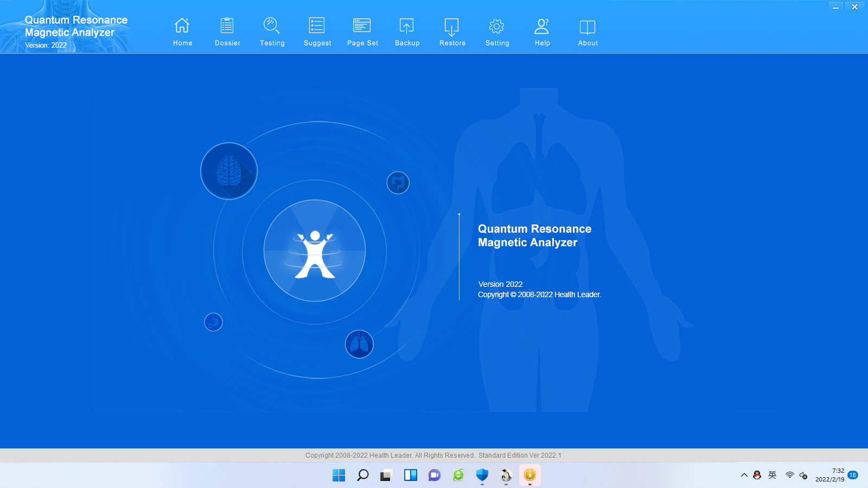Click the Backup upload icon
868x488 pixels.
coord(407,26)
